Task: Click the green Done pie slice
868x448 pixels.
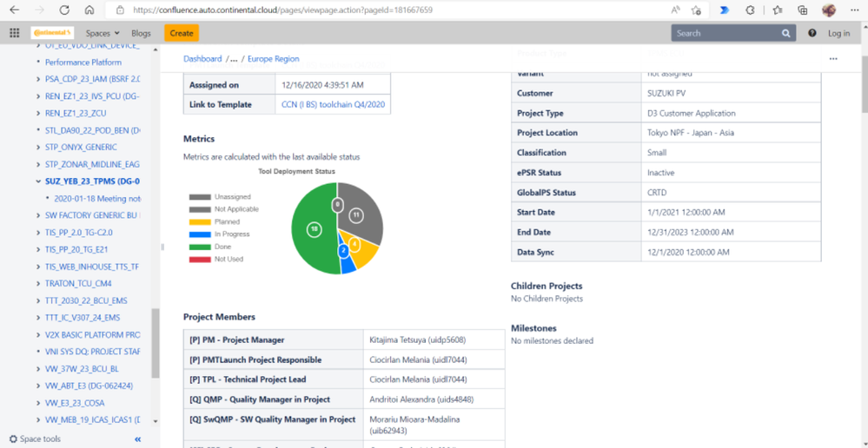Action: [314, 229]
